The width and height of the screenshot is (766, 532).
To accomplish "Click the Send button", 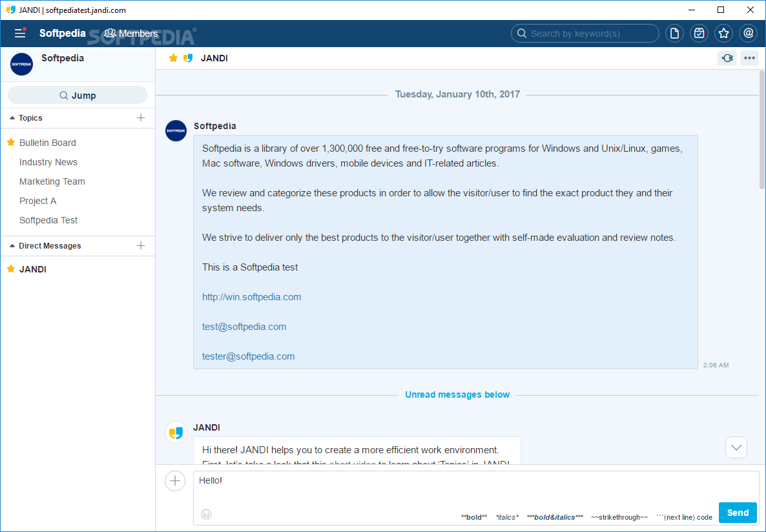I will click(x=738, y=513).
